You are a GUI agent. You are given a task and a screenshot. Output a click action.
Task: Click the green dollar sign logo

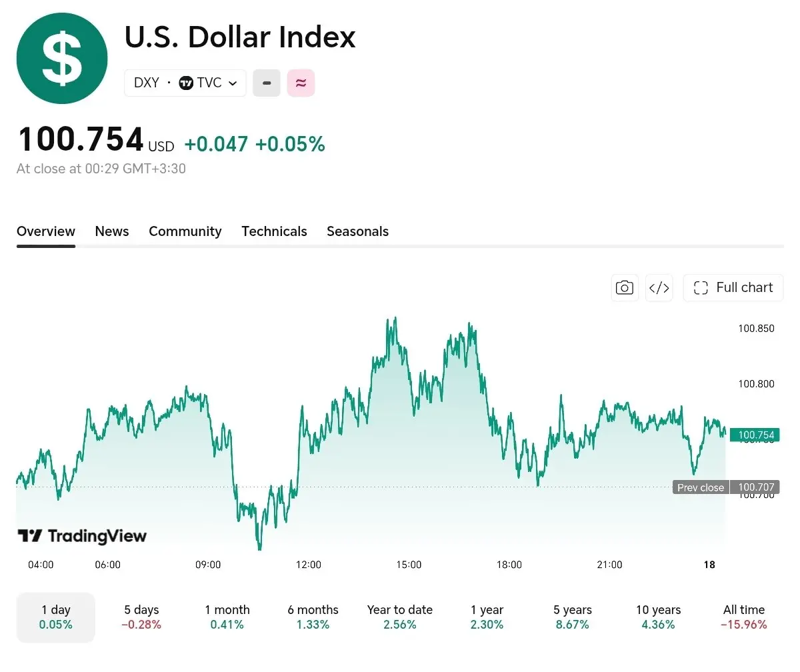tap(62, 58)
